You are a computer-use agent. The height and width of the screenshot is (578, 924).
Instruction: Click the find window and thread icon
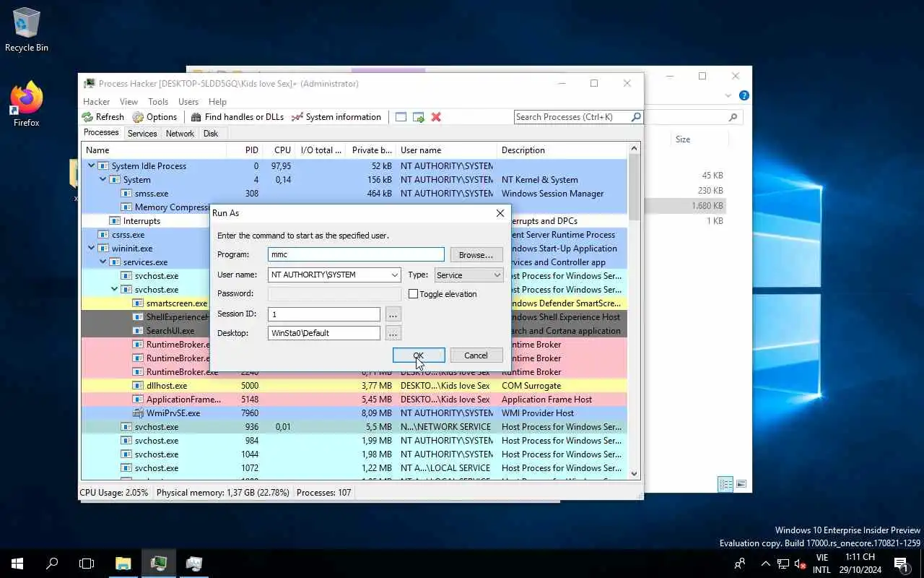tap(419, 117)
